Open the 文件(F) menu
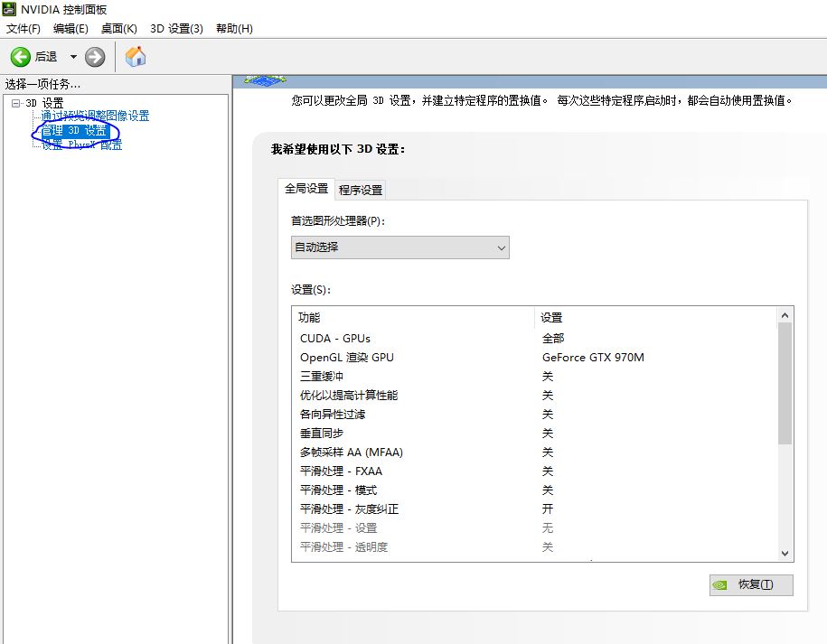This screenshot has width=827, height=644. pyautogui.click(x=23, y=28)
